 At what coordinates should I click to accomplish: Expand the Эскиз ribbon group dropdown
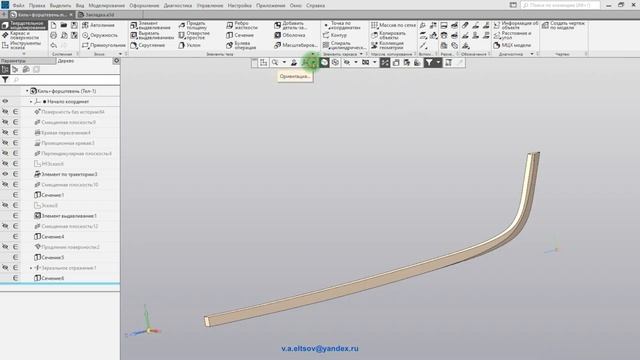120,54
